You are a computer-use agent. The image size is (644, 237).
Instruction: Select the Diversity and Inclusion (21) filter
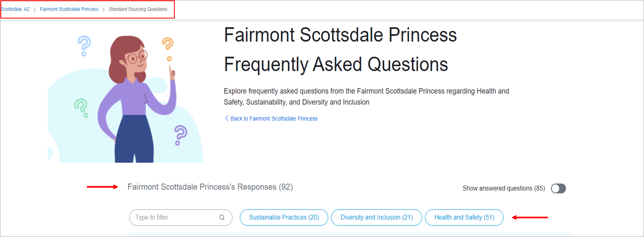(376, 217)
